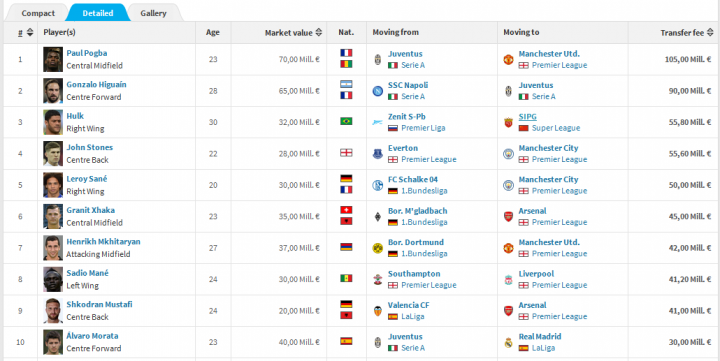Open Paul Pogba's player profile link

87,53
